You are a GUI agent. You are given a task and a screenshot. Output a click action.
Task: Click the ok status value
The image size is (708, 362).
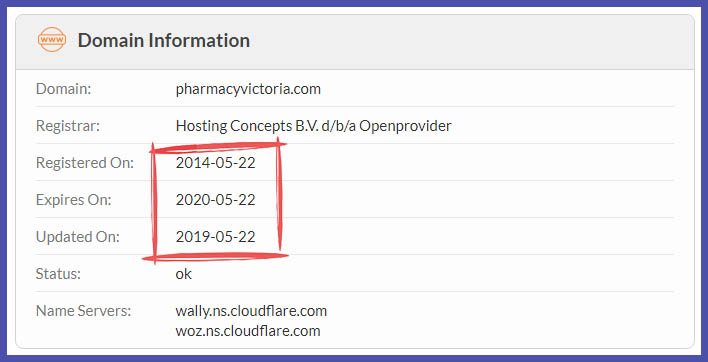coord(184,274)
